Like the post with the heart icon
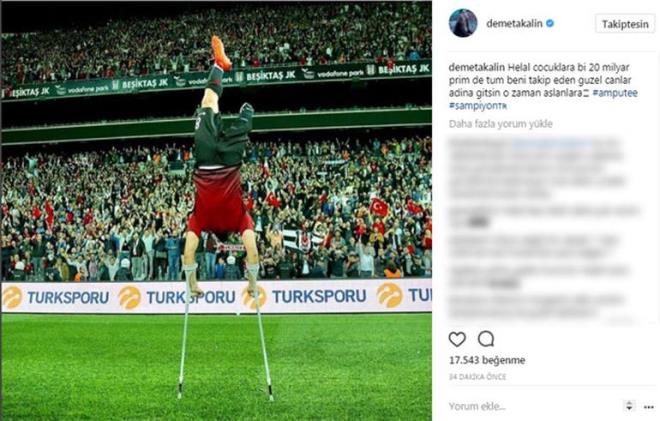 click(457, 339)
